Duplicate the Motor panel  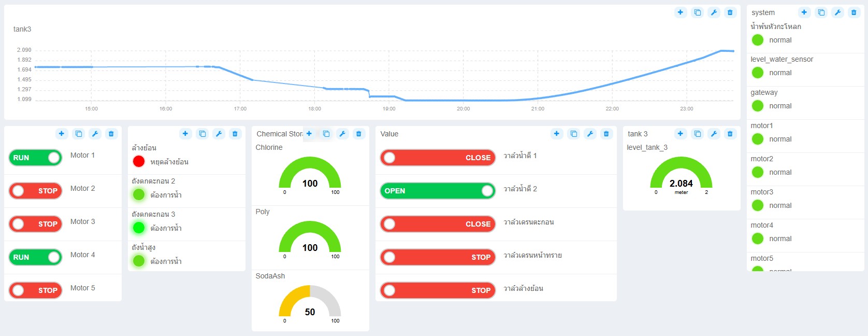point(79,134)
